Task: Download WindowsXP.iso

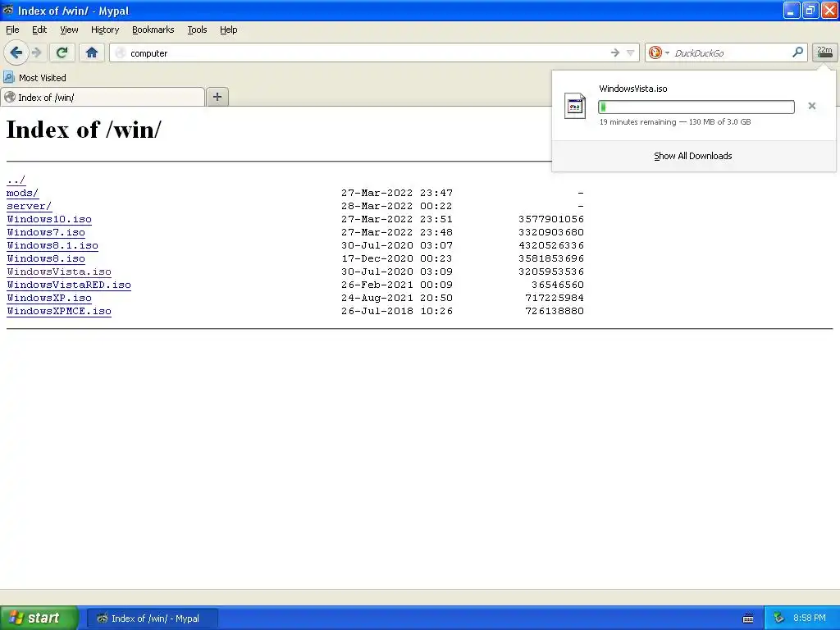Action: [49, 298]
